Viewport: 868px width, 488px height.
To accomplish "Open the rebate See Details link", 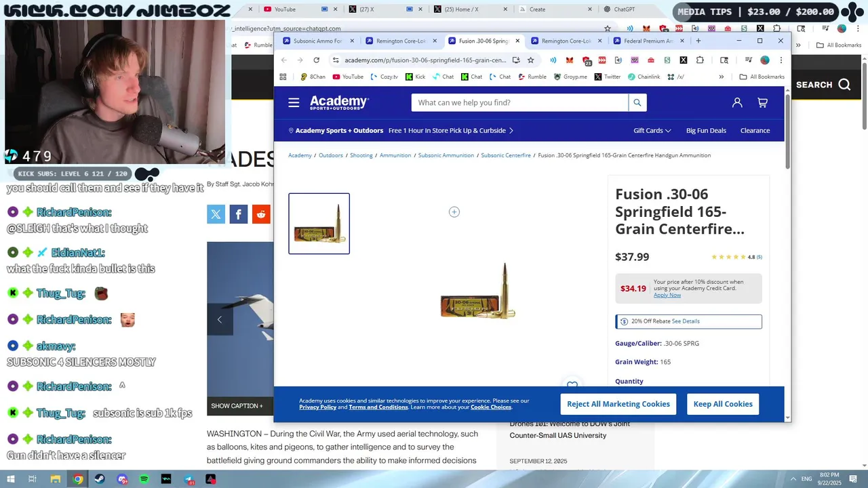I will tap(686, 321).
